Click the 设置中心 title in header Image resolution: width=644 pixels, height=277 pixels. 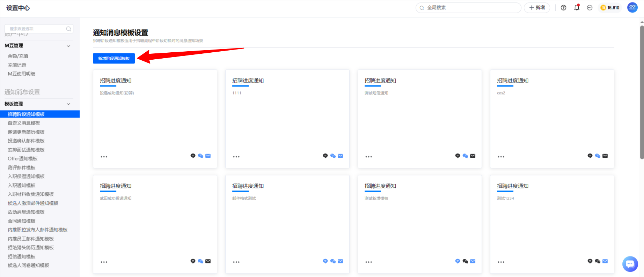tap(18, 8)
